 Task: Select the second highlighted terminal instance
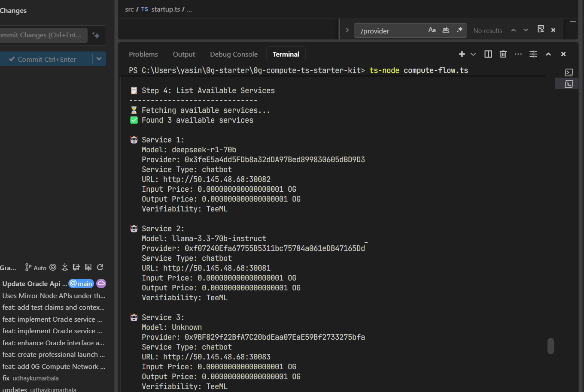tap(569, 84)
